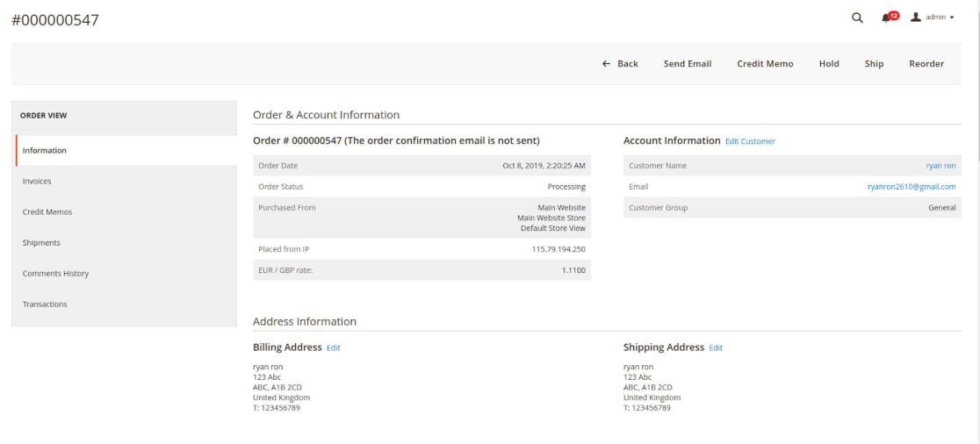
Task: Open the notifications bell icon
Action: (x=887, y=18)
